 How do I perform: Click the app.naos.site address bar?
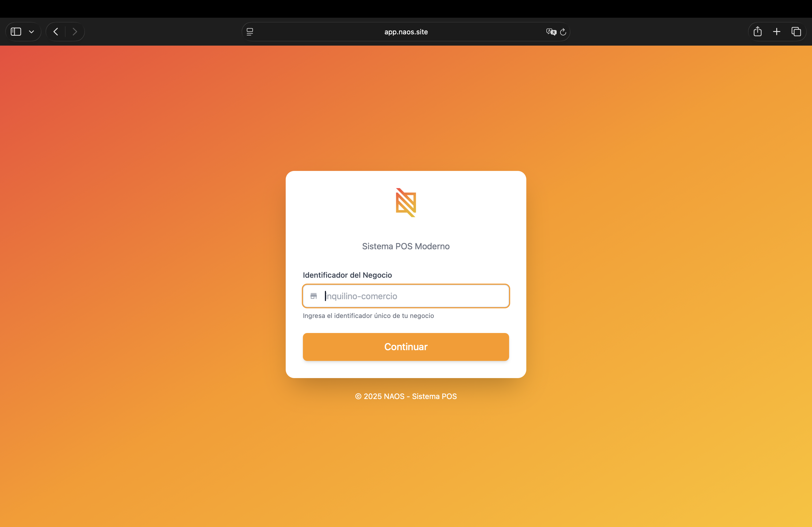point(406,32)
